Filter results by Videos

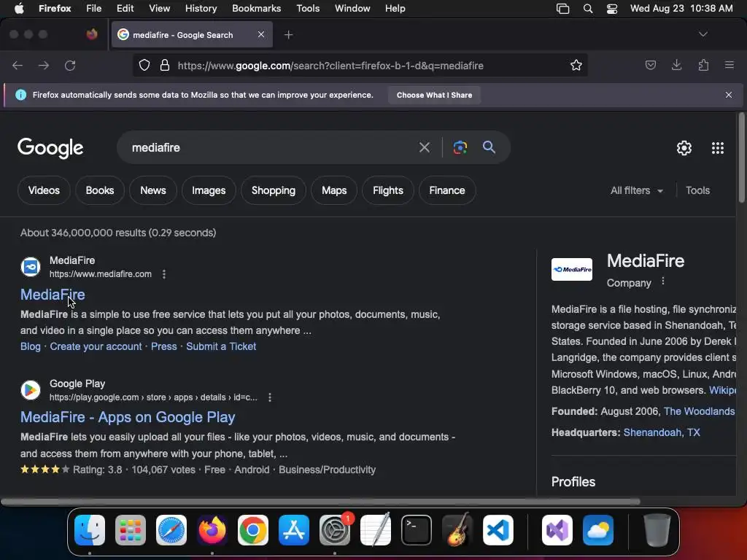point(44,190)
